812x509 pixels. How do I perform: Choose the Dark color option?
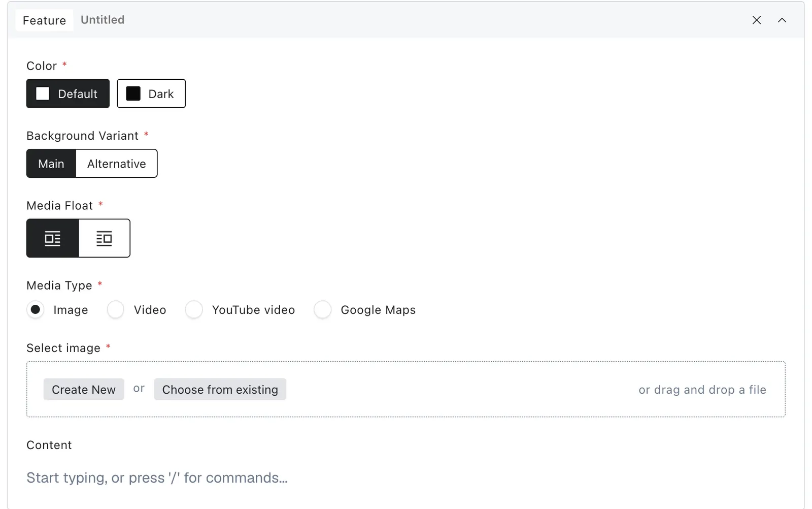click(x=151, y=93)
